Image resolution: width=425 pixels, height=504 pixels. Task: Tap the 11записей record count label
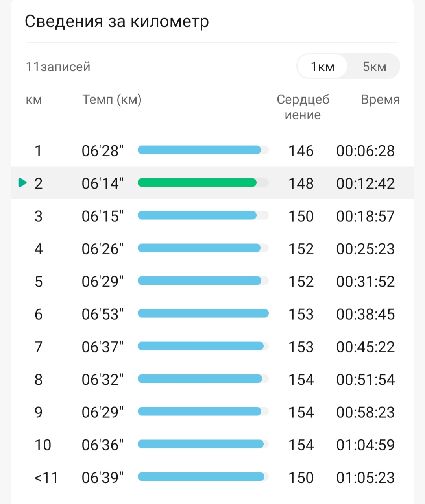(x=58, y=67)
